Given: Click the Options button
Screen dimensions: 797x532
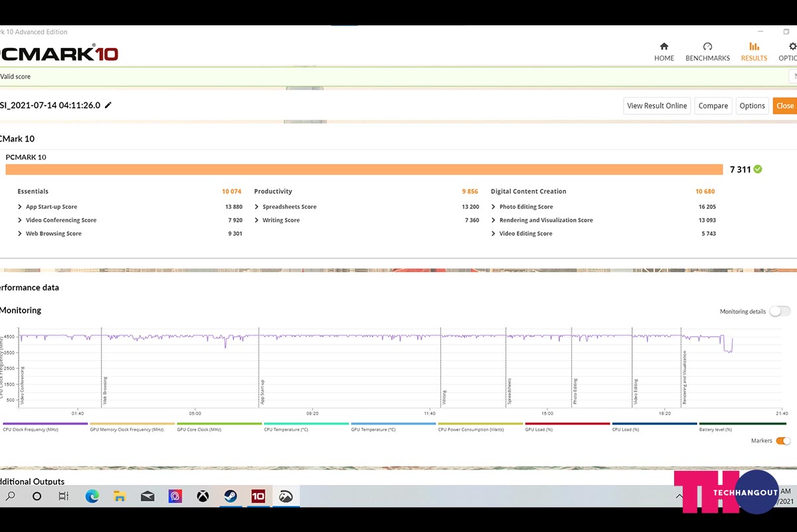Looking at the screenshot, I should [x=752, y=106].
